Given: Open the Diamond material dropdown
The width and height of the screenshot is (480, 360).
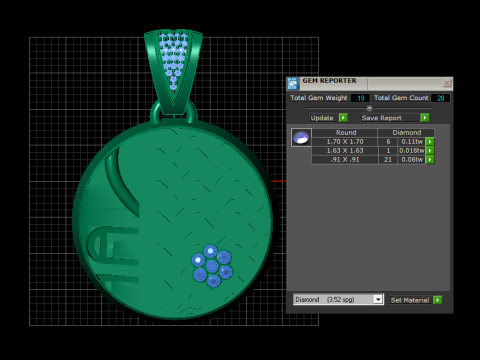Looking at the screenshot, I should tap(378, 299).
